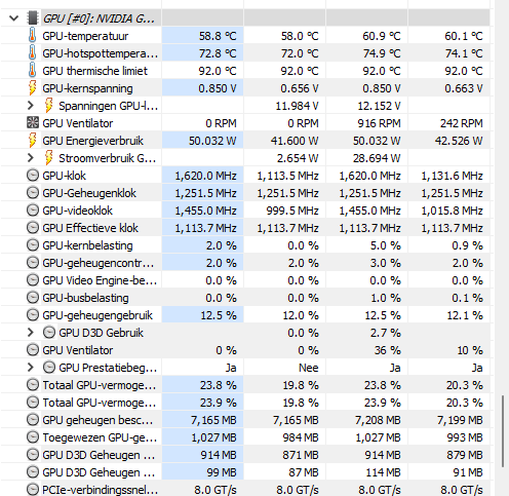Click the 11.984 V rail voltage value
Viewport: 509px width, 496px height.
(x=297, y=106)
